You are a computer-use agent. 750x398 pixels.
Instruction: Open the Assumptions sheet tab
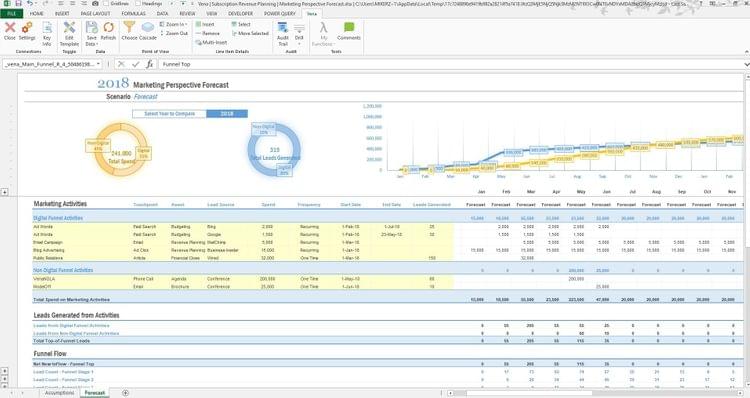59,393
